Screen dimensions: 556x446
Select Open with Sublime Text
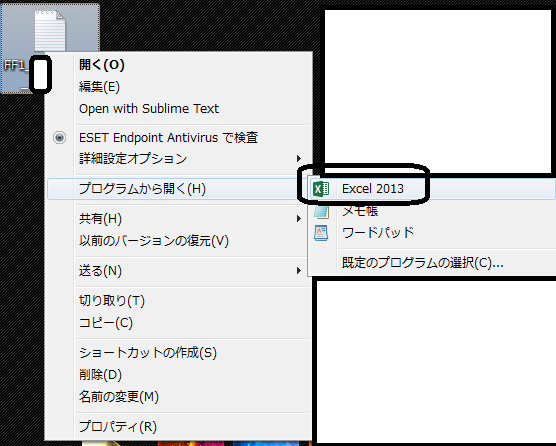coord(179,108)
